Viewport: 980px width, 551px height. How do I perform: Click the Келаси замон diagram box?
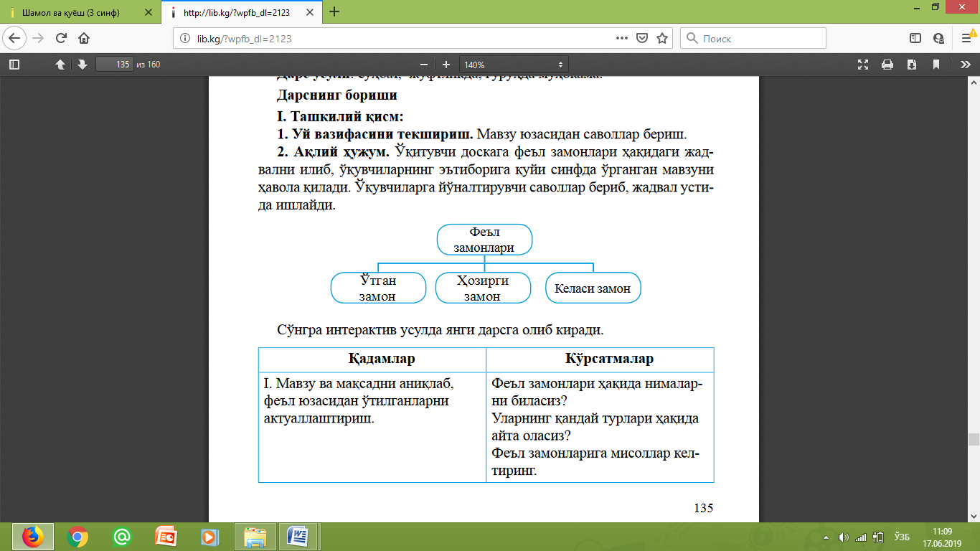(x=593, y=288)
